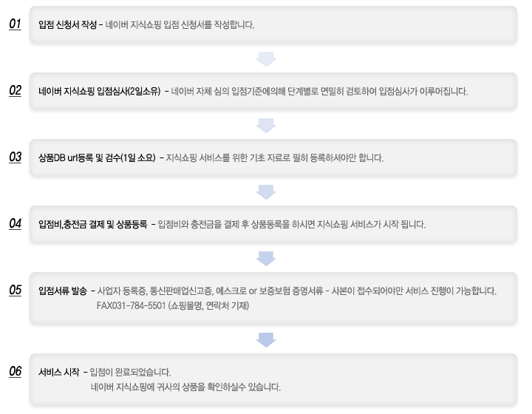Click the arrow between steps 03 and 04
The width and height of the screenshot is (532, 414).
(266, 191)
